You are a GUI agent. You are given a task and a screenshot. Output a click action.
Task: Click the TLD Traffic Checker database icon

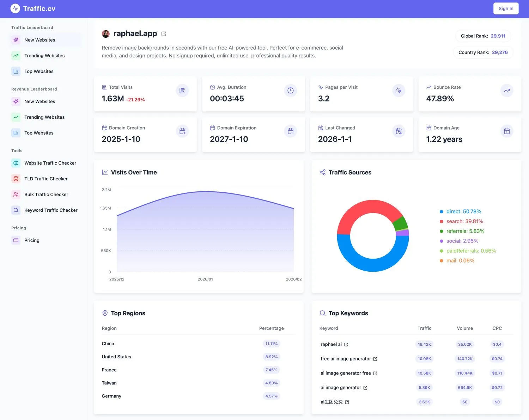pyautogui.click(x=16, y=179)
